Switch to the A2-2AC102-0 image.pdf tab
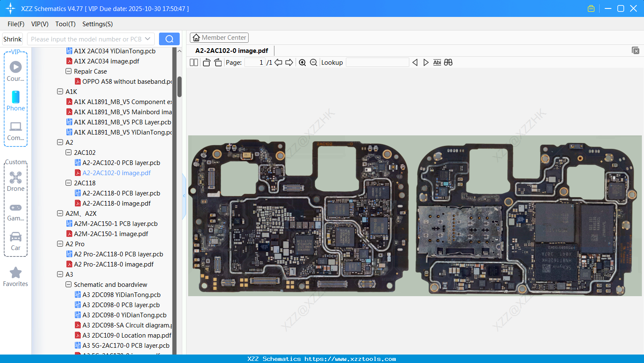Screen dimensions: 644x363 coord(231,50)
